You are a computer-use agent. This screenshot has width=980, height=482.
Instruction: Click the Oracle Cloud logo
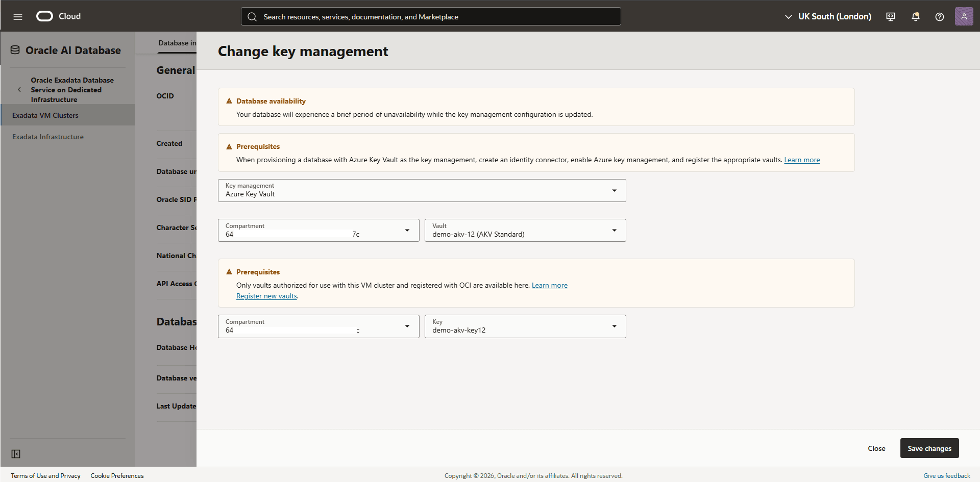click(x=44, y=16)
